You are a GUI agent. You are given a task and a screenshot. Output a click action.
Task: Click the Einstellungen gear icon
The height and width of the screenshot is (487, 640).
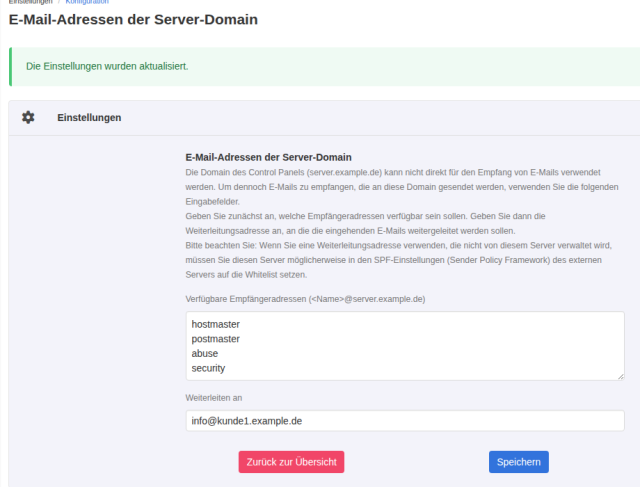pyautogui.click(x=28, y=118)
